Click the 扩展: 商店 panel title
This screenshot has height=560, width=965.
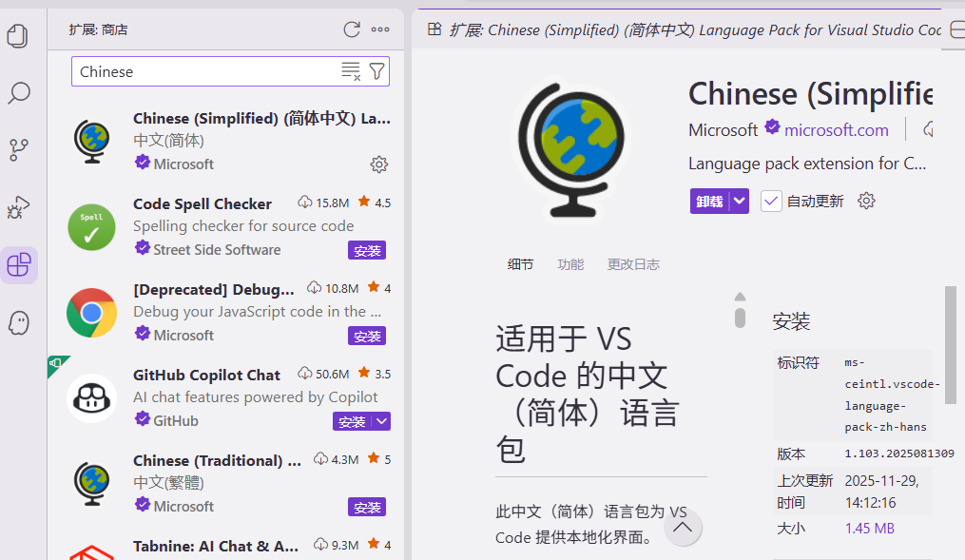pos(99,29)
